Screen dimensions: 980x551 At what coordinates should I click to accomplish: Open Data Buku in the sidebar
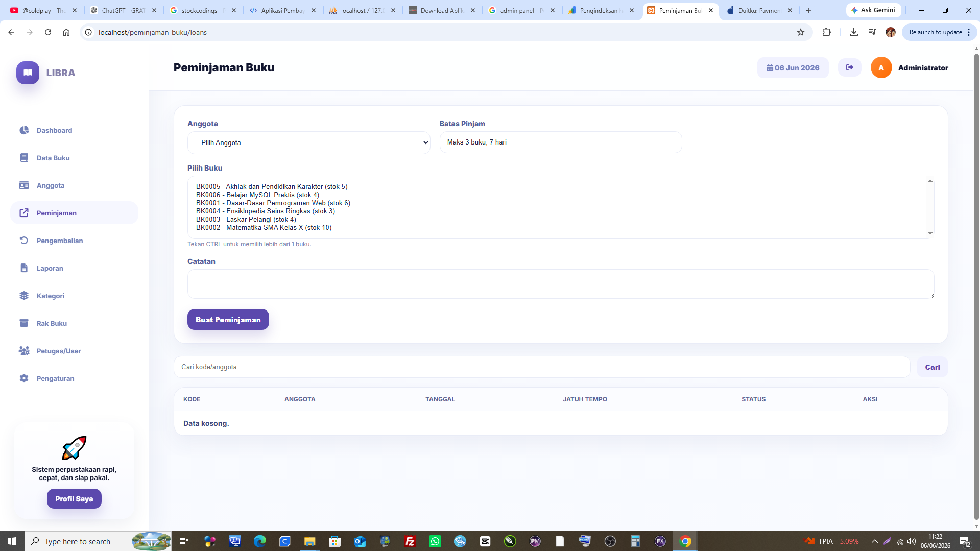tap(53, 158)
